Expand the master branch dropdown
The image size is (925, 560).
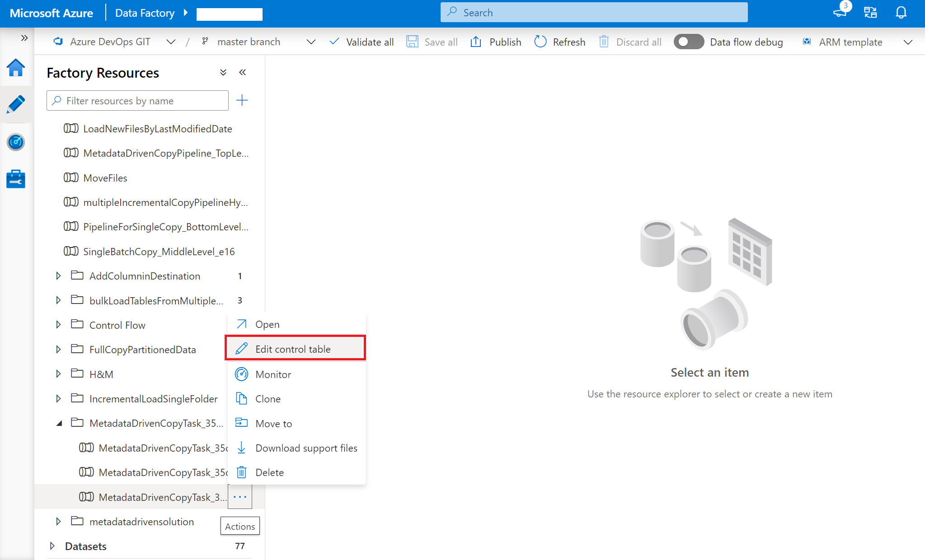pos(310,42)
